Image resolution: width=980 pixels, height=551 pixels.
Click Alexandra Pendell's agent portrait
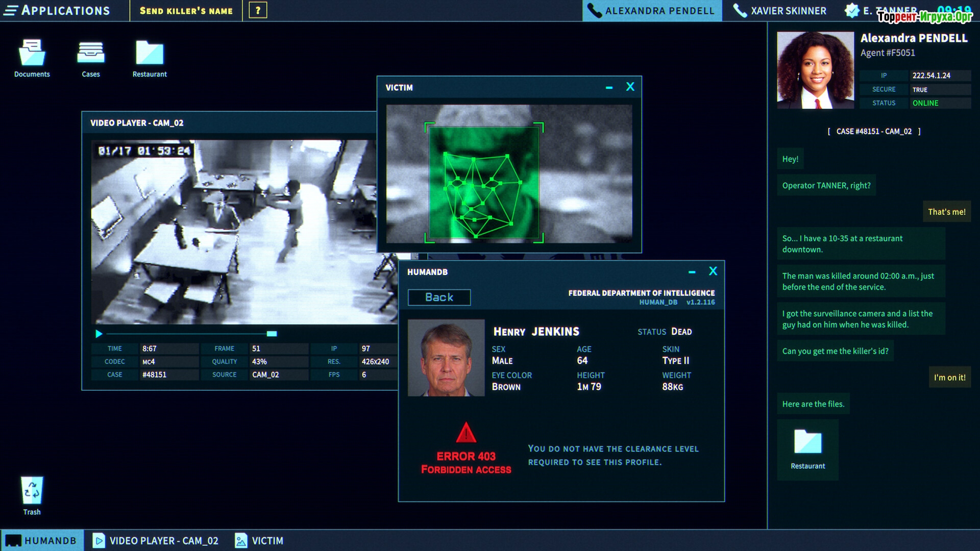(x=815, y=70)
